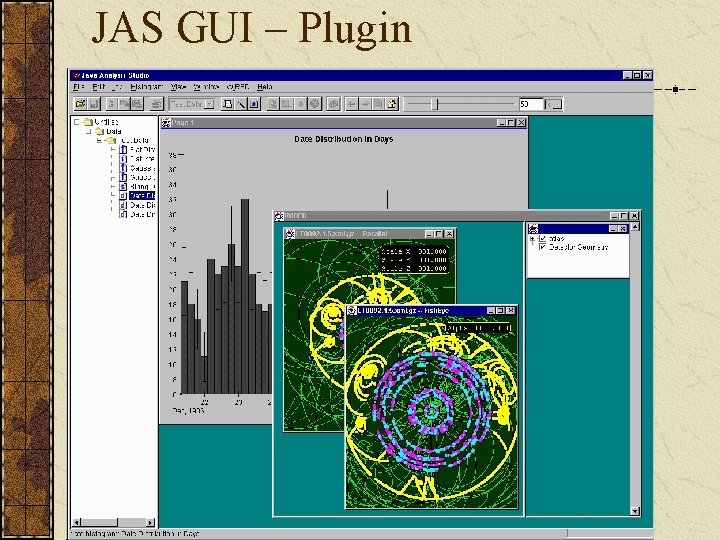Click the Parallel view window system icon

(290, 234)
